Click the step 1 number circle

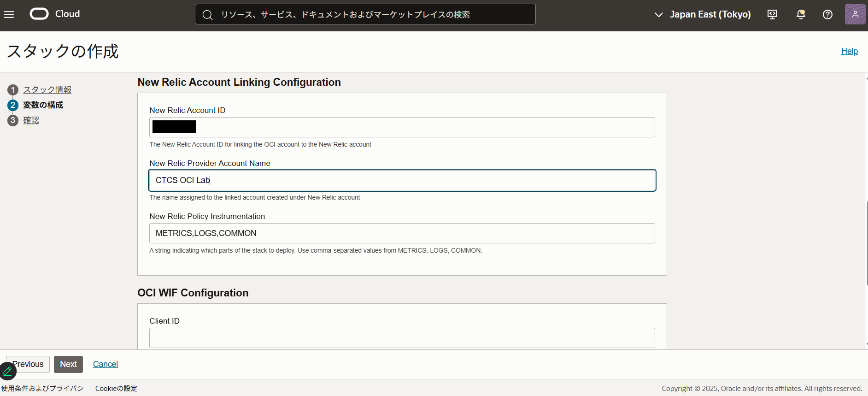pyautogui.click(x=13, y=90)
